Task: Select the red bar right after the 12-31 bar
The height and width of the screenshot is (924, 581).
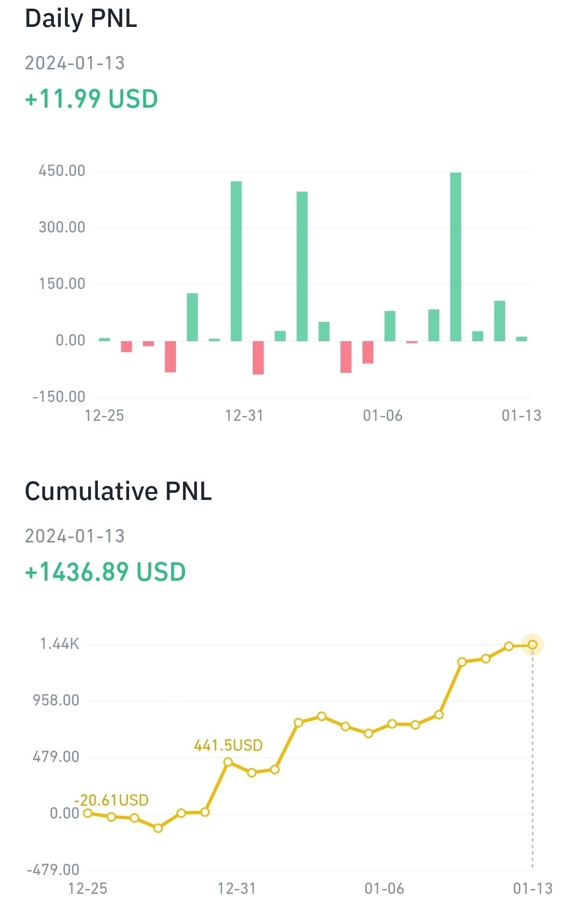Action: coord(258,357)
